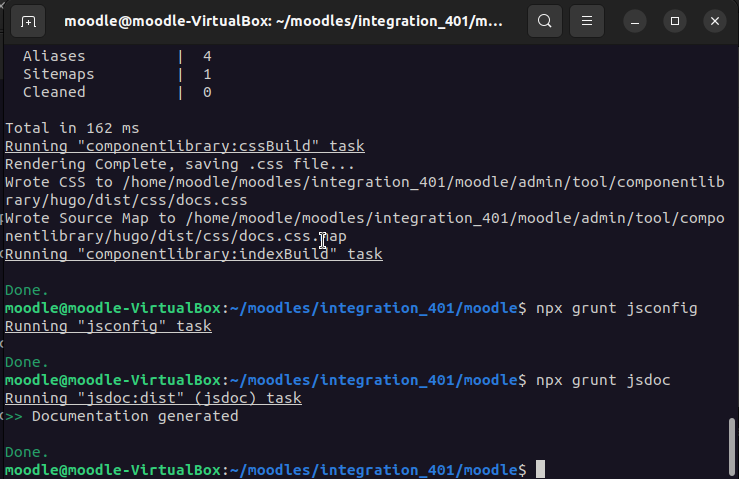Viewport: 739px width, 479px height.
Task: Click the cursor block at the prompt
Action: (x=540, y=470)
